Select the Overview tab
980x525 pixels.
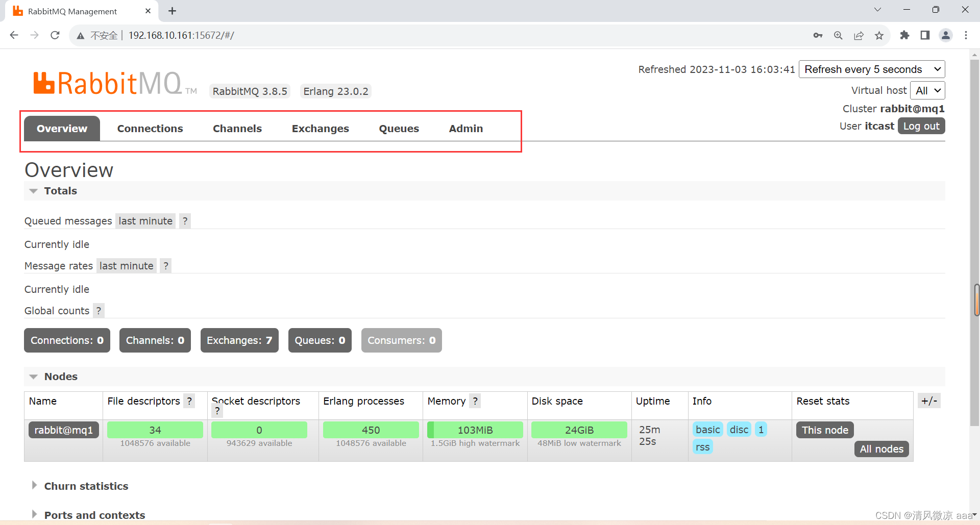coord(62,129)
